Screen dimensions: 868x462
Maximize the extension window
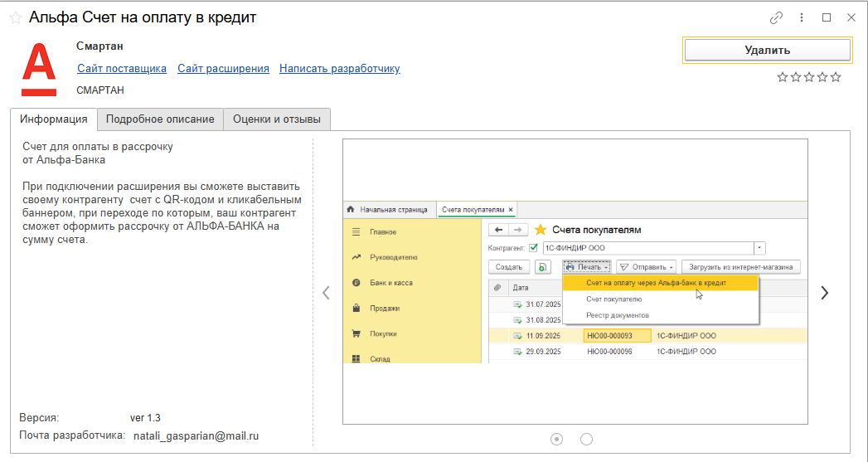tap(827, 18)
